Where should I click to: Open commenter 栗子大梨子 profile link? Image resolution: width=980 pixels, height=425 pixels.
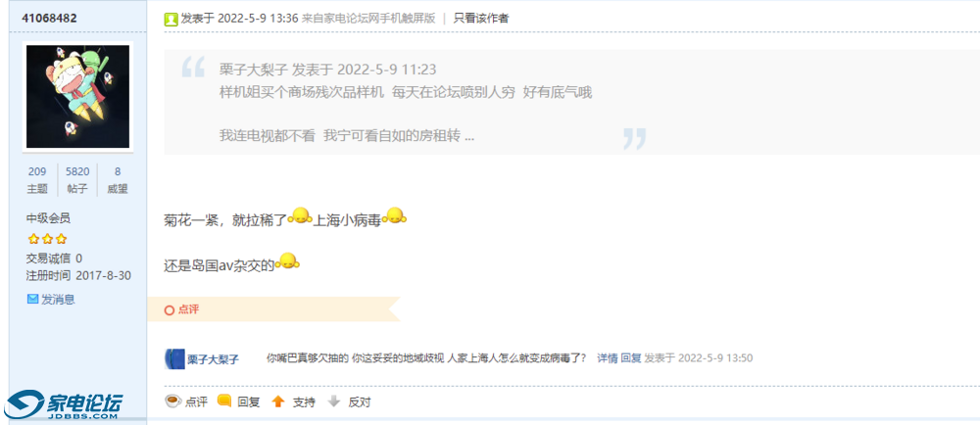coord(213,358)
